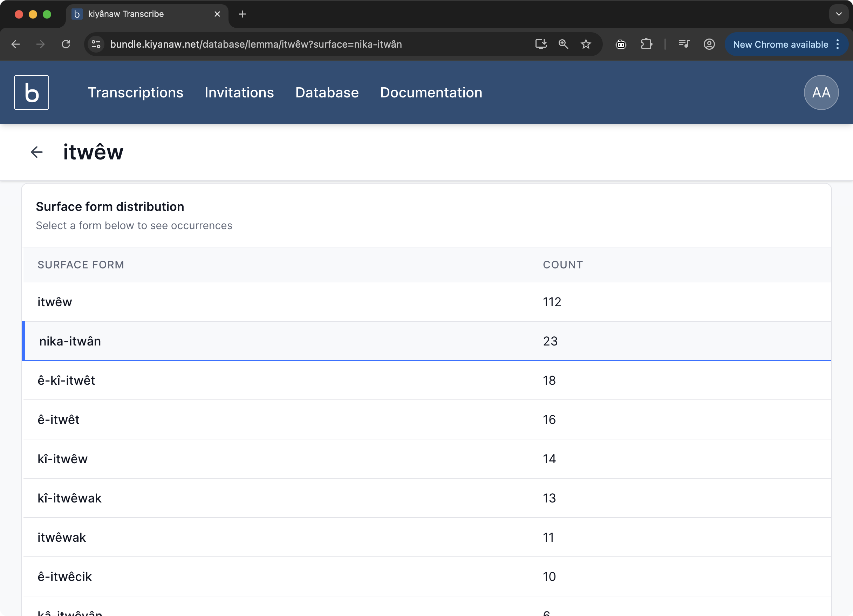This screenshot has height=616, width=853.
Task: Go to the Database nav item
Action: [x=327, y=93]
